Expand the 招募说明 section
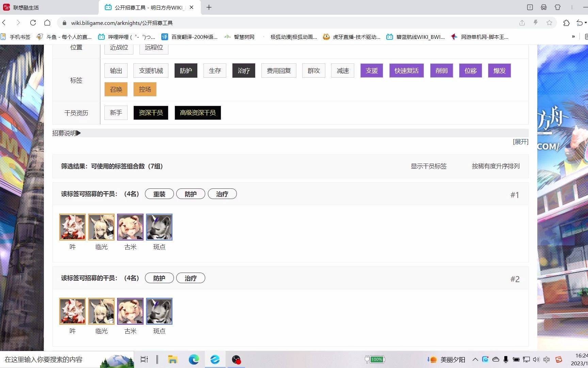 (x=66, y=133)
